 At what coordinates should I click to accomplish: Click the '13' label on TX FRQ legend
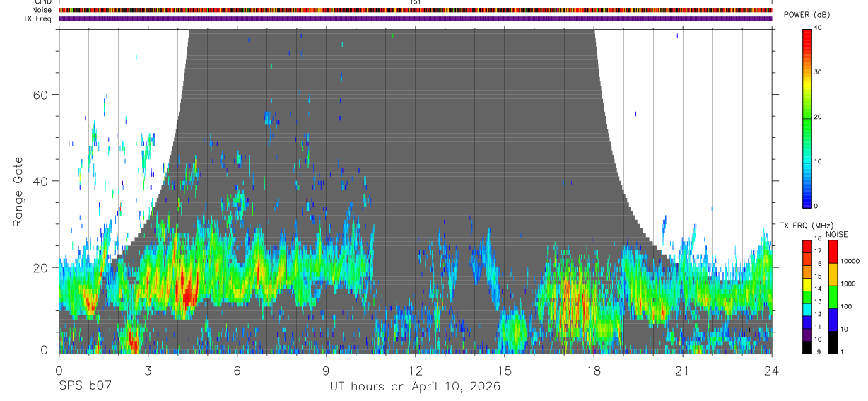pyautogui.click(x=818, y=301)
